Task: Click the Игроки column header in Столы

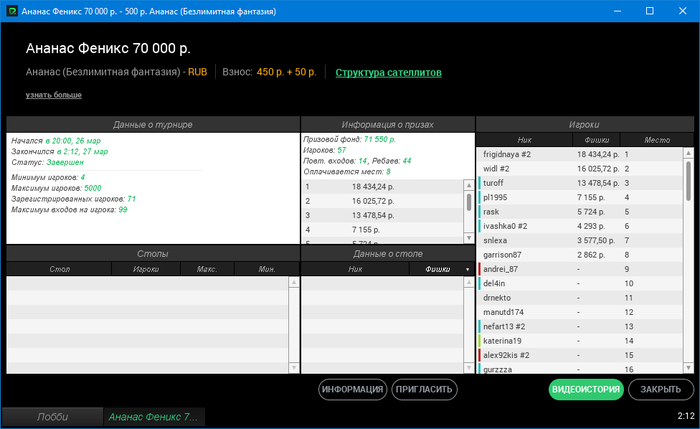Action: click(x=146, y=269)
